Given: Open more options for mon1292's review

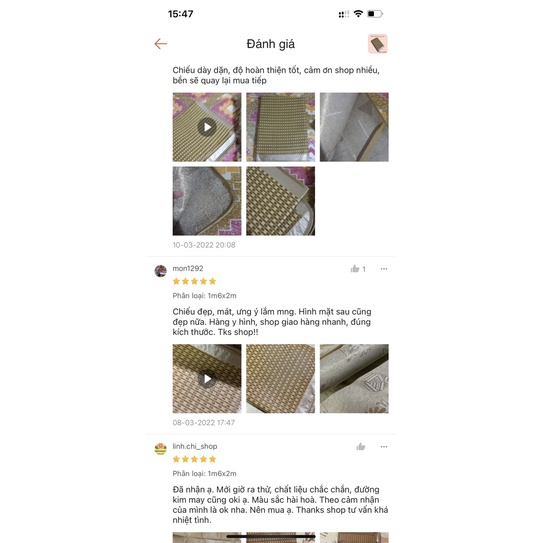Looking at the screenshot, I should [384, 269].
